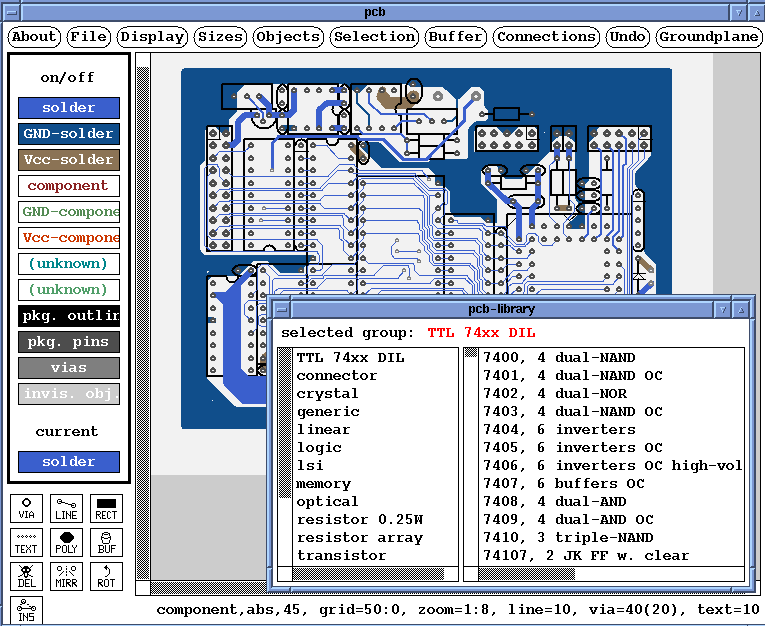Open the Sizes menu
This screenshot has height=626, width=765.
220,37
